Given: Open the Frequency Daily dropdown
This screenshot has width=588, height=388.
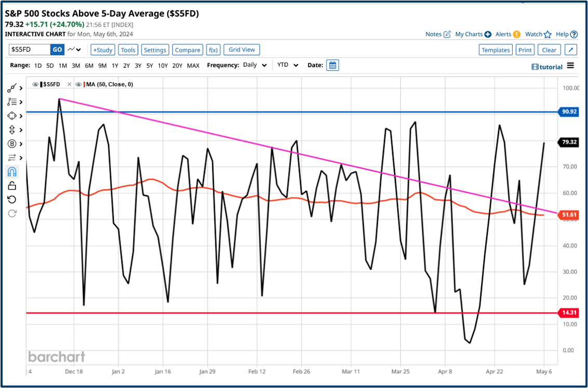Looking at the screenshot, I should (254, 65).
